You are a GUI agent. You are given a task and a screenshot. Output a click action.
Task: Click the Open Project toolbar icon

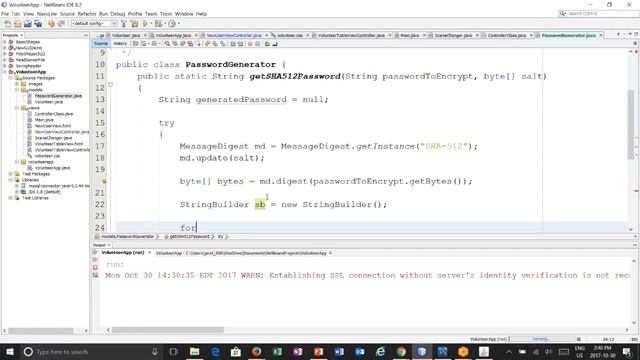point(27,24)
